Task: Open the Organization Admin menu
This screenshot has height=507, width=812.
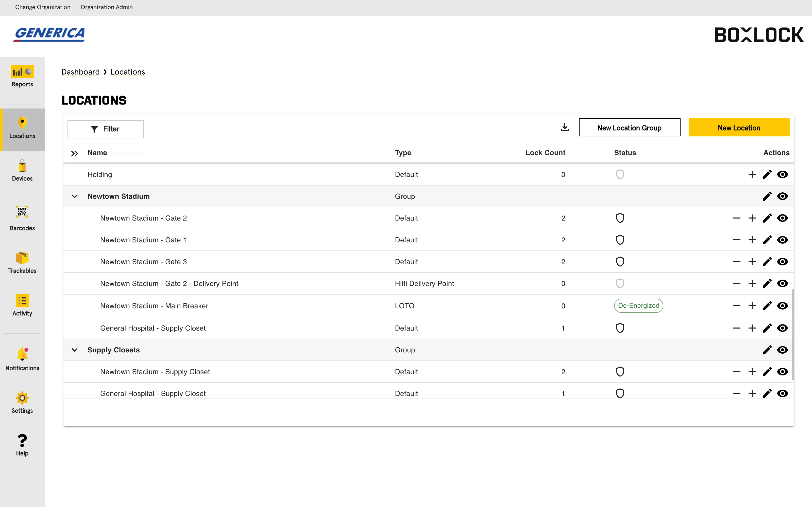Action: click(106, 7)
